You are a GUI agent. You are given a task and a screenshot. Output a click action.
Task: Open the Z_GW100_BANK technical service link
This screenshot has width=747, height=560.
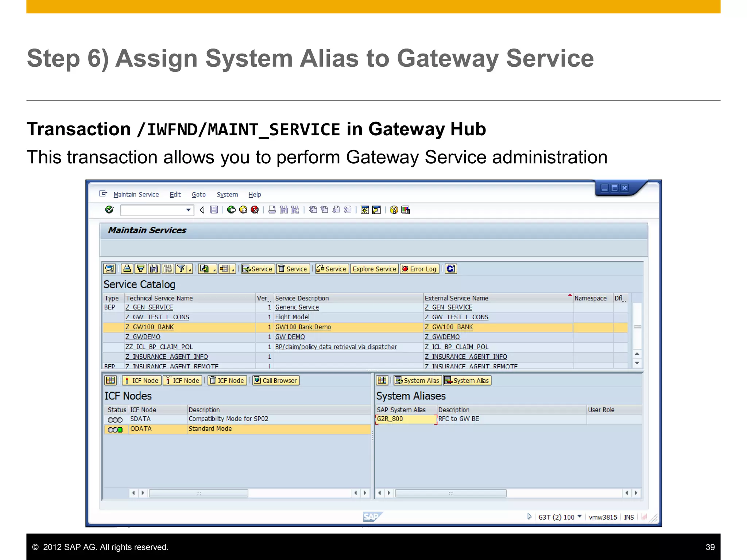pos(150,327)
